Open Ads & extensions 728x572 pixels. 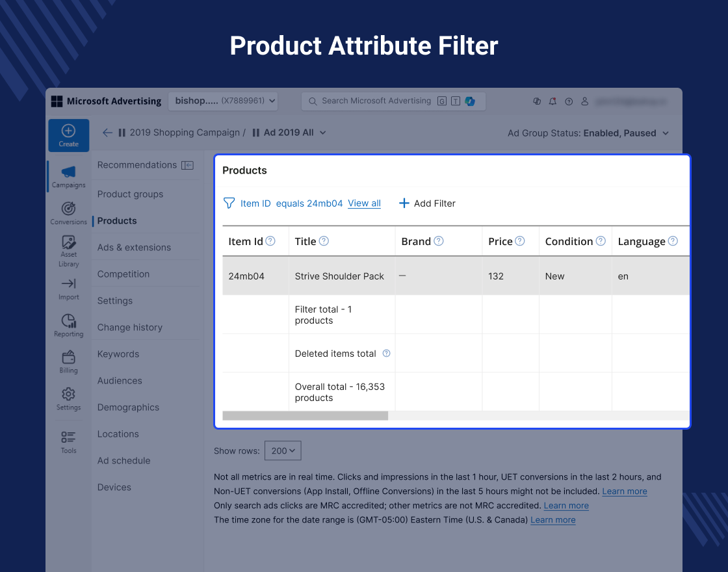(134, 248)
